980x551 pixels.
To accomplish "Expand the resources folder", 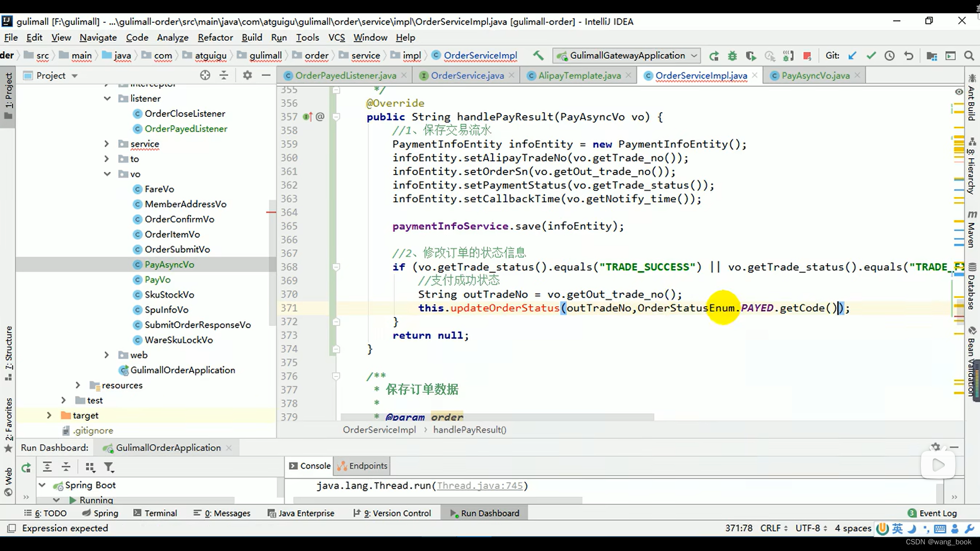I will [78, 385].
